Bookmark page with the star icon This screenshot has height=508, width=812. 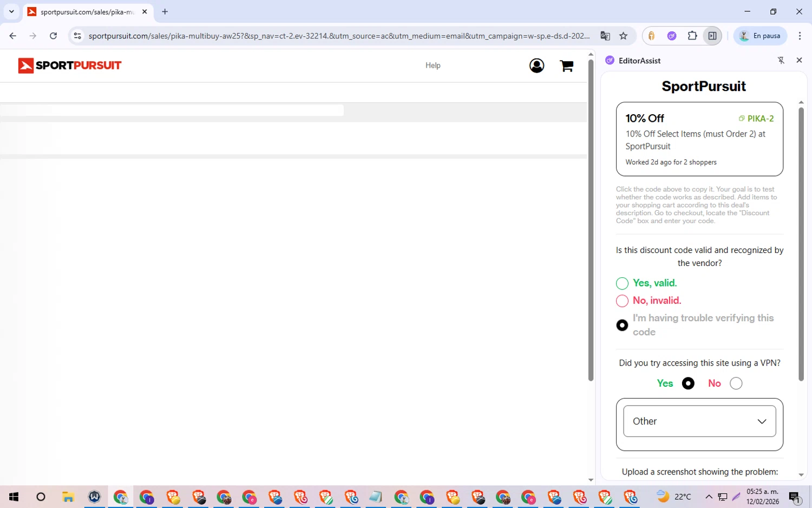point(624,36)
